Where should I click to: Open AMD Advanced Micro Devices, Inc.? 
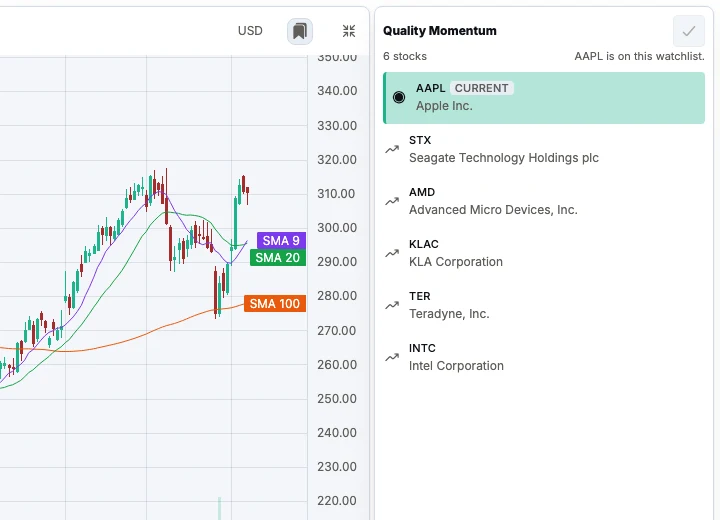click(544, 201)
